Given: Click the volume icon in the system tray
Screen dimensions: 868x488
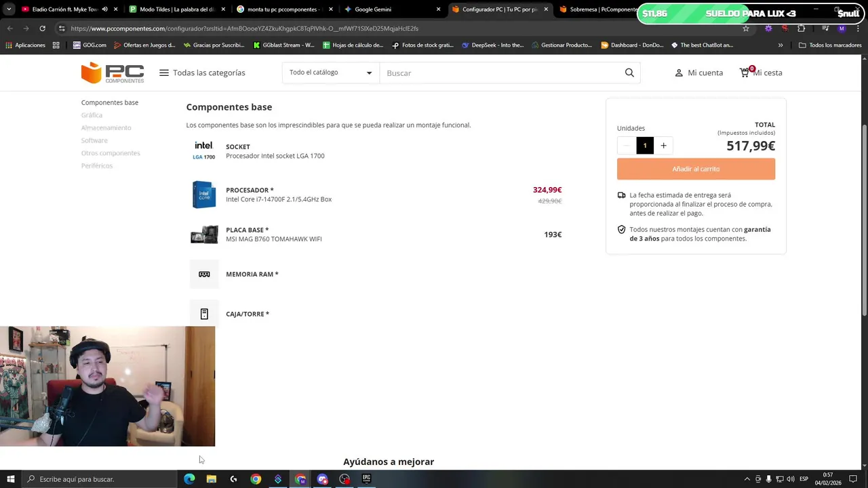Looking at the screenshot, I should tap(791, 479).
